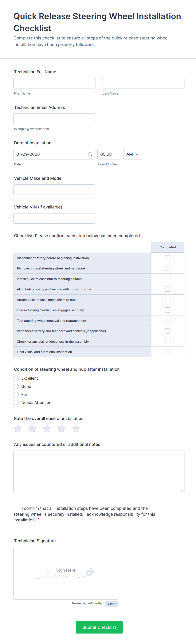Select the Excellent condition option
The image size is (196, 644).
[16, 378]
